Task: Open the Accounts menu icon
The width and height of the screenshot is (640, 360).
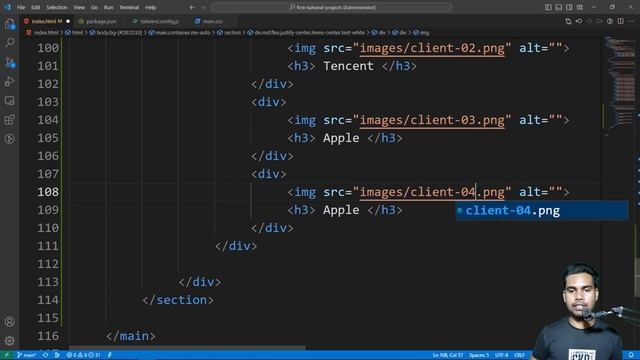Action: tap(9, 322)
